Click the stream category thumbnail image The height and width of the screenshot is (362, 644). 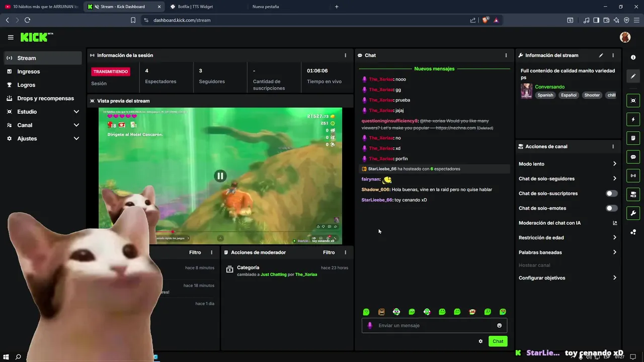(x=526, y=91)
